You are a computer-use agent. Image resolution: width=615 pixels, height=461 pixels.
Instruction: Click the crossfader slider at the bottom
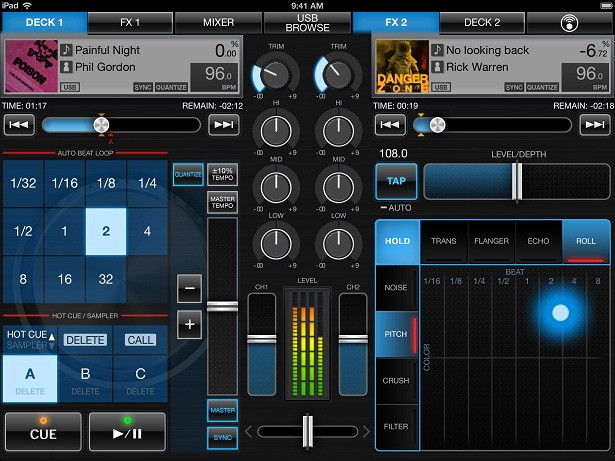click(308, 431)
